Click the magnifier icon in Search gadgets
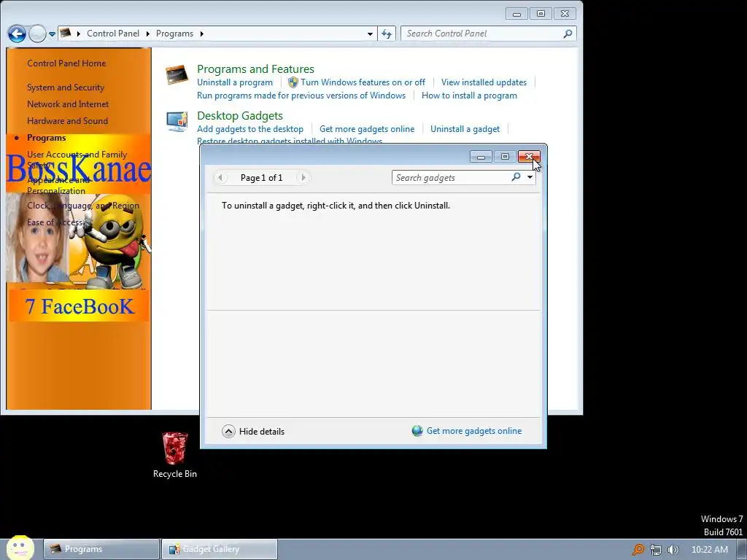 click(x=516, y=177)
